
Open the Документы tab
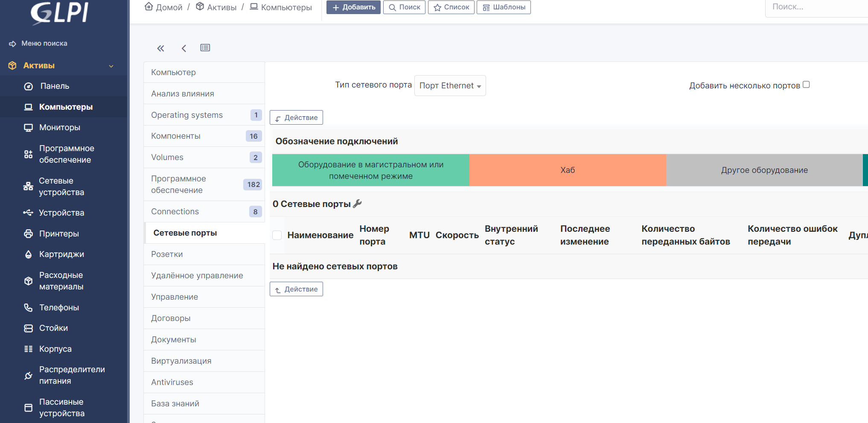pyautogui.click(x=204, y=340)
